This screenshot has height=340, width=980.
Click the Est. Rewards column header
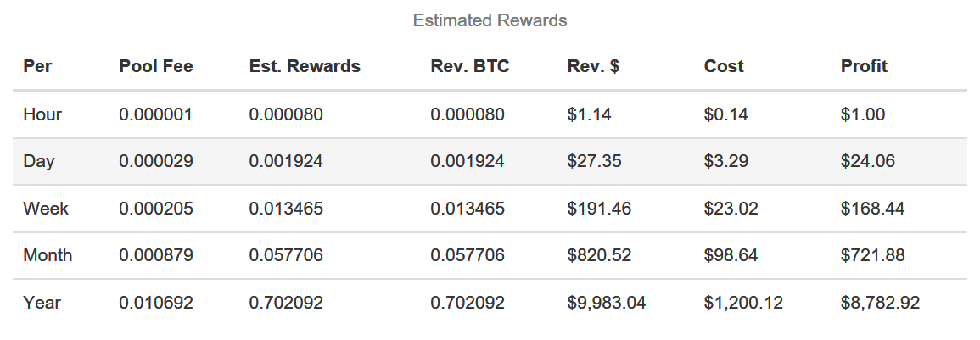[x=305, y=66]
